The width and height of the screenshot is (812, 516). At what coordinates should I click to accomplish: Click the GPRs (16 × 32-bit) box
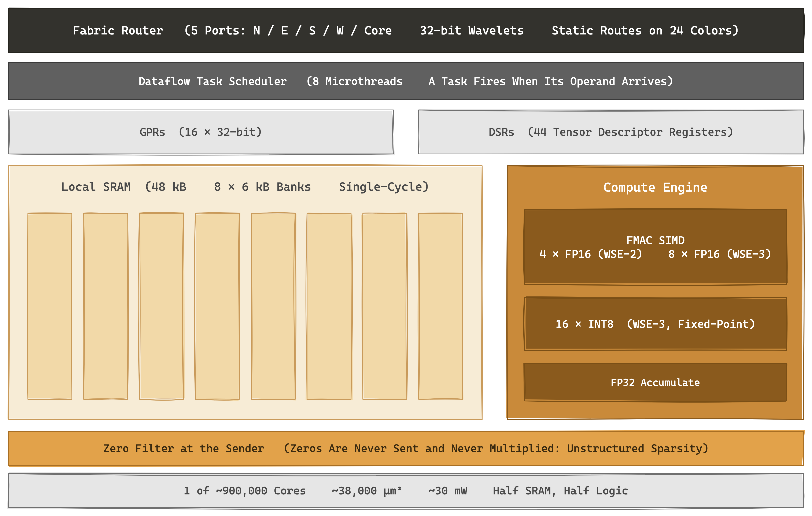coord(201,132)
